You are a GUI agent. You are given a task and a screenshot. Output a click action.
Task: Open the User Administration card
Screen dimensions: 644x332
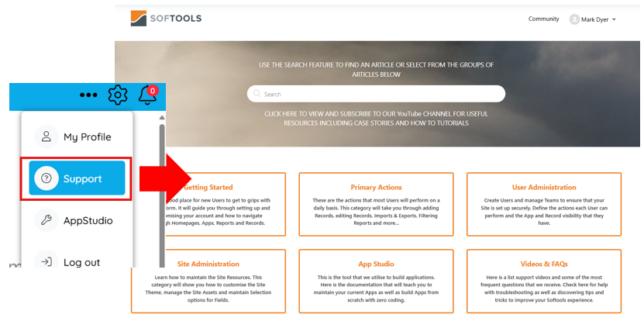544,204
